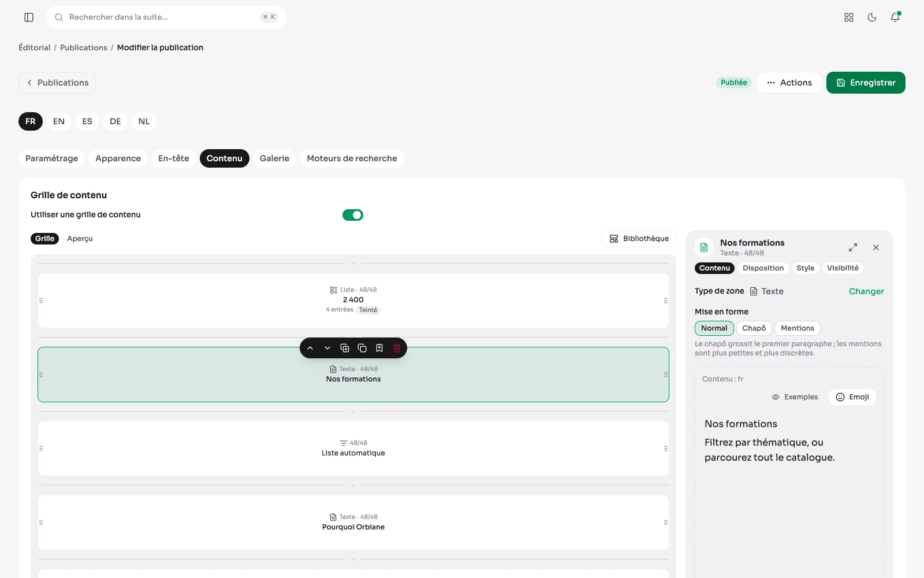
Task: Click into the Nos formations text editor content
Action: (789, 440)
